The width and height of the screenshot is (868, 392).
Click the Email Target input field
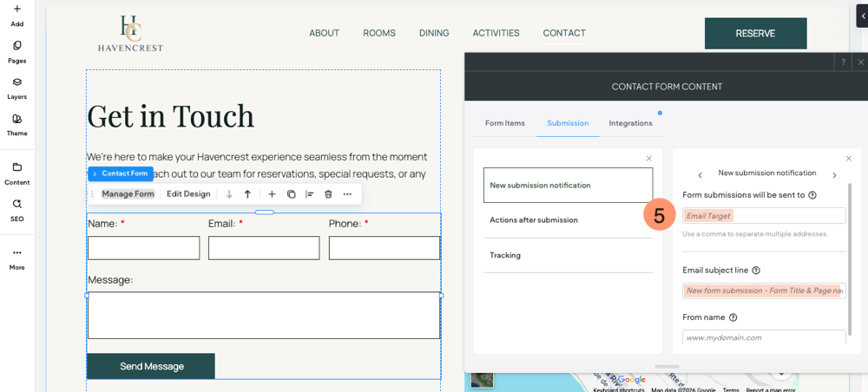pyautogui.click(x=764, y=215)
